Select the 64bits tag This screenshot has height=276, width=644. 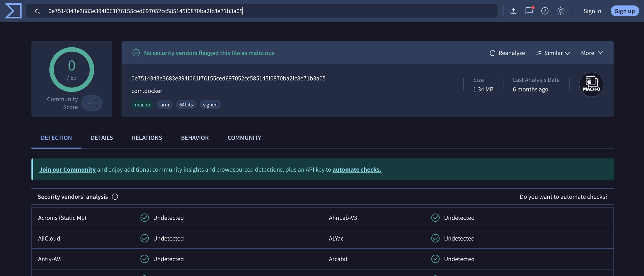[x=186, y=105]
